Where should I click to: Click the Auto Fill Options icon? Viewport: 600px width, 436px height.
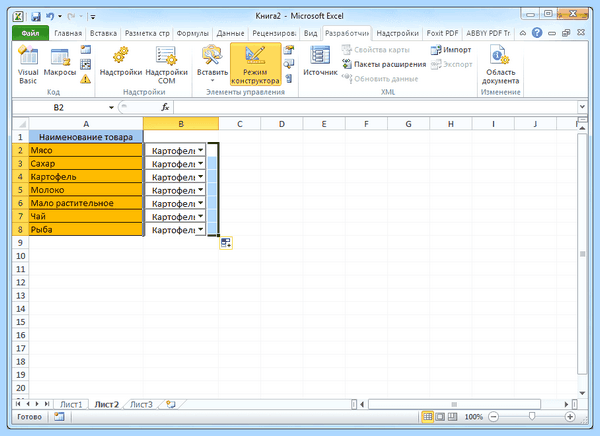226,243
